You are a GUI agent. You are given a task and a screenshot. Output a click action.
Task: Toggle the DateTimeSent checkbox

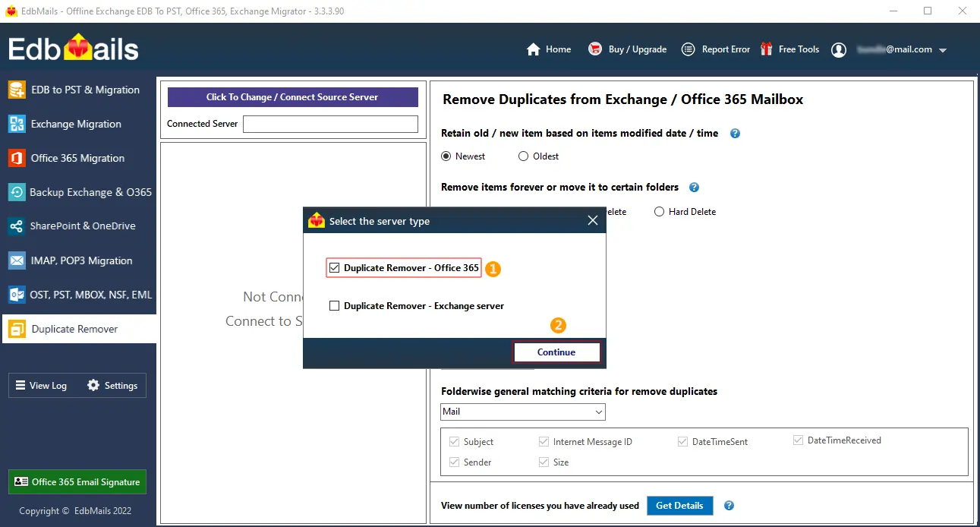pyautogui.click(x=682, y=441)
